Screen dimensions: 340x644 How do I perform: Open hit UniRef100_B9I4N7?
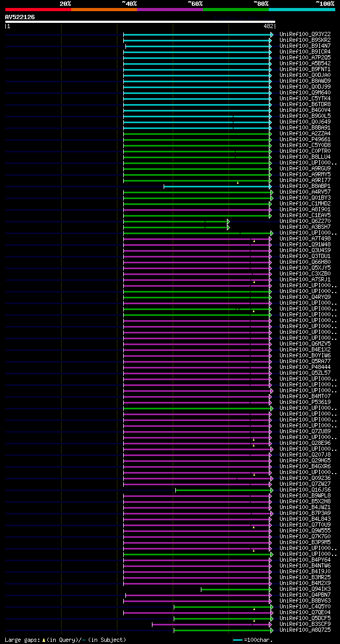pos(305,46)
